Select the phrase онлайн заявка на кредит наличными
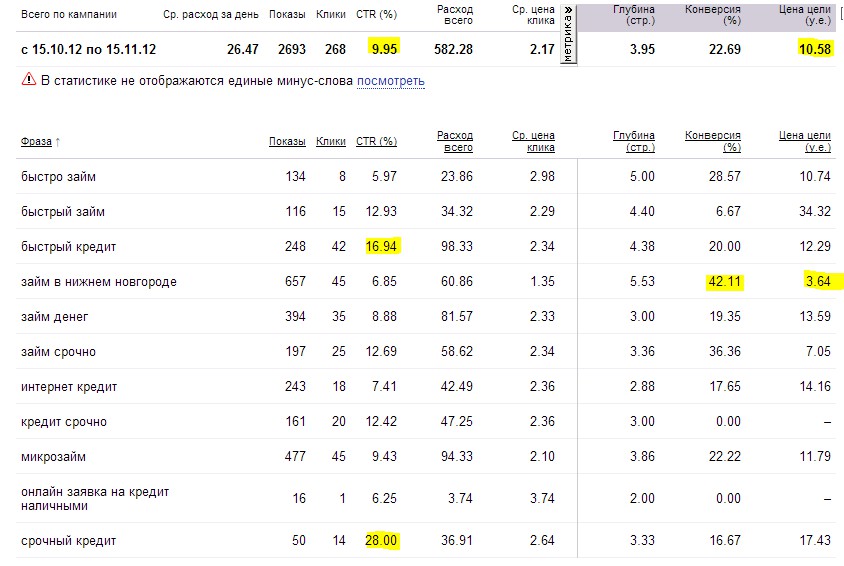The image size is (844, 566). 94,499
